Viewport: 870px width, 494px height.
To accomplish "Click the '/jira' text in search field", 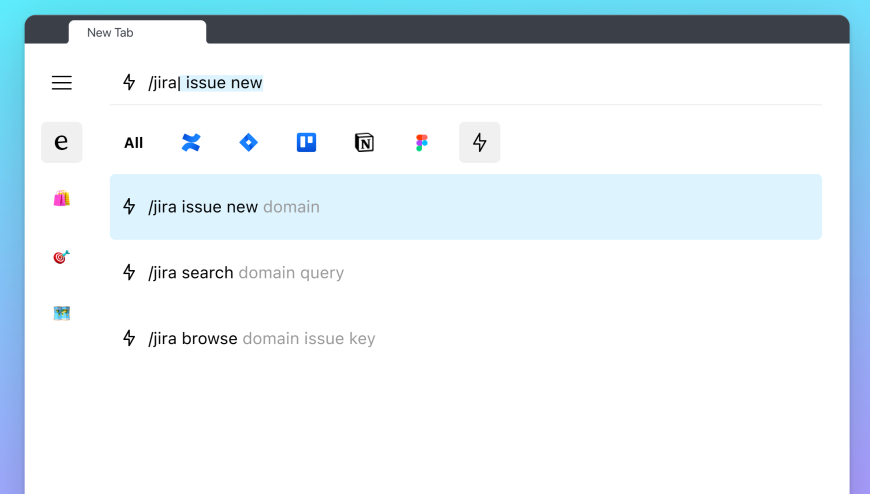I will (163, 83).
